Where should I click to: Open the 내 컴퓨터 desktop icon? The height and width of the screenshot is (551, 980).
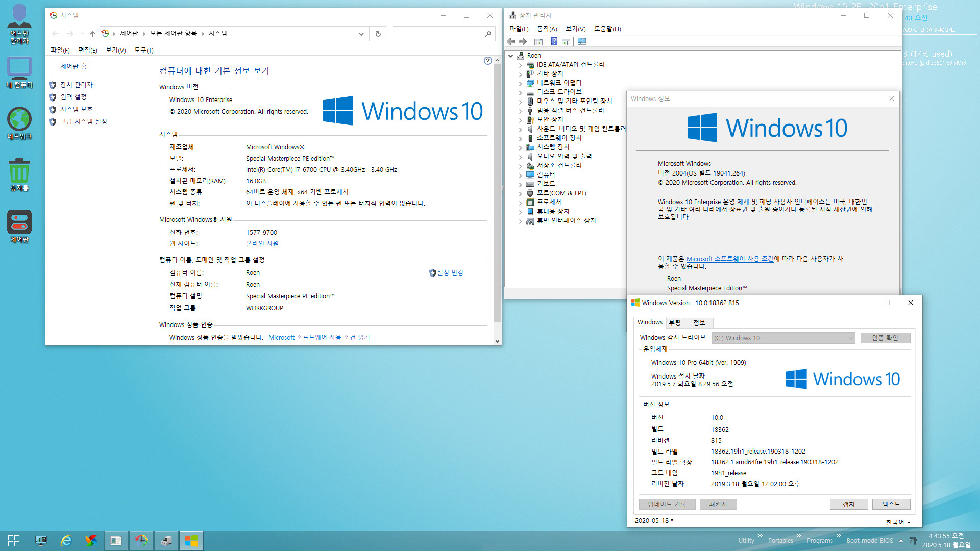click(x=19, y=72)
